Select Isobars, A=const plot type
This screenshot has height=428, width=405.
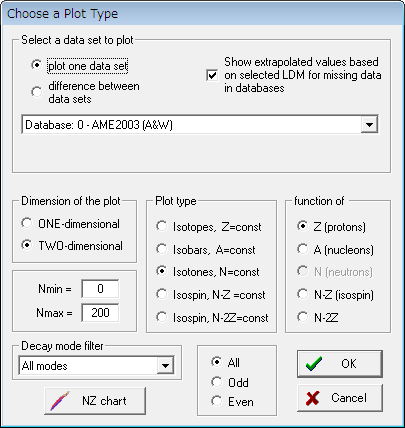point(162,249)
